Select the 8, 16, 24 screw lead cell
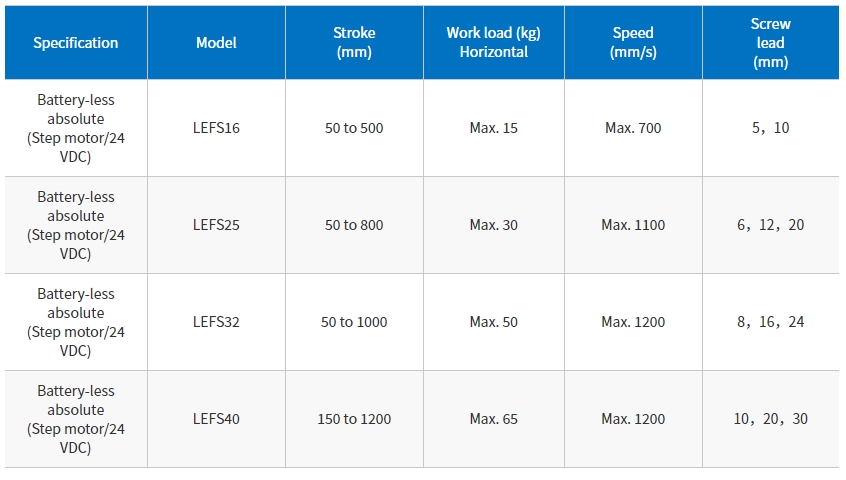This screenshot has height=480, width=846. tap(770, 322)
